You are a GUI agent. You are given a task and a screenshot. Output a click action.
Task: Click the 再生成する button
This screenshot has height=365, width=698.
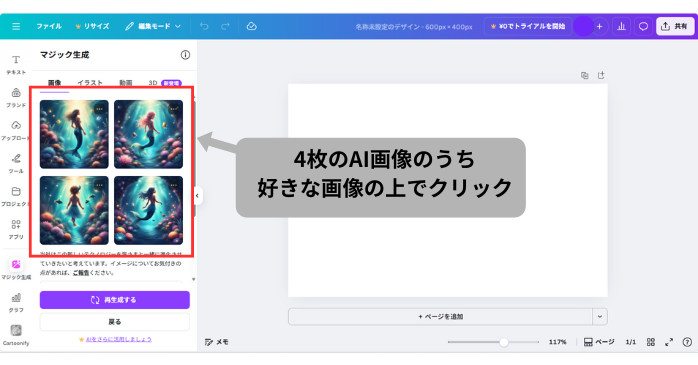[x=114, y=300]
